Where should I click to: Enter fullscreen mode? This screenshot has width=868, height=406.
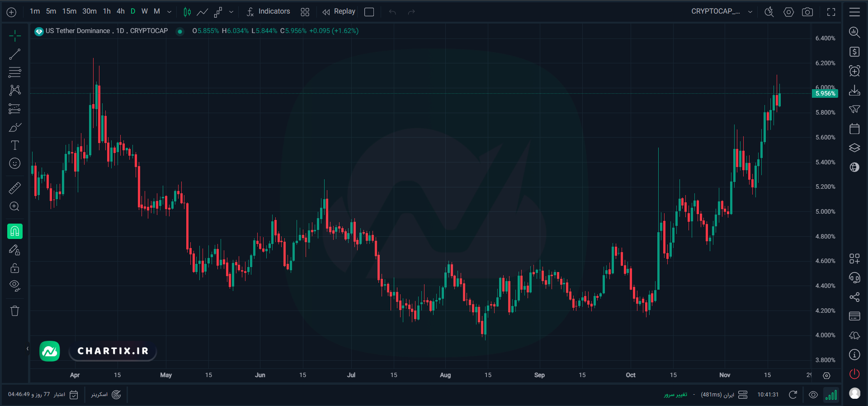coord(831,12)
